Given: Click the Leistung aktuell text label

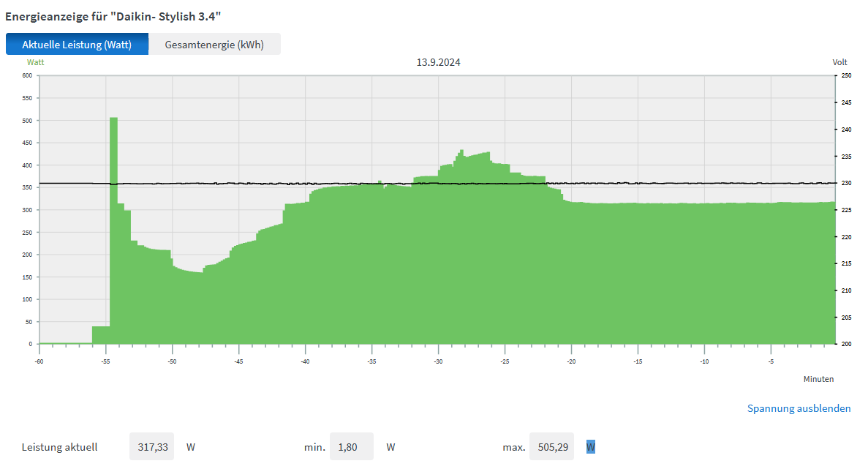Looking at the screenshot, I should (x=59, y=447).
